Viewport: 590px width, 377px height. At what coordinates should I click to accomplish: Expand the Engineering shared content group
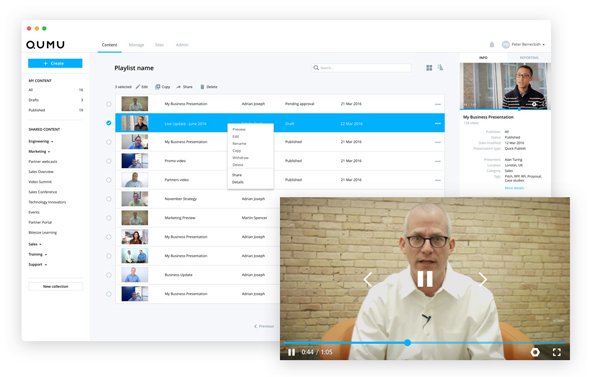click(x=41, y=141)
